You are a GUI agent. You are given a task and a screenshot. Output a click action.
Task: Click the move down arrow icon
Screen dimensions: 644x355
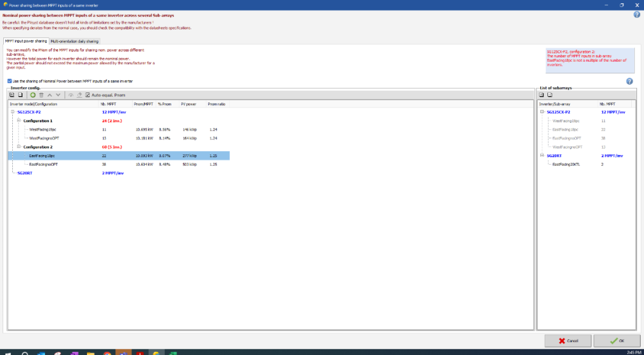pyautogui.click(x=57, y=95)
